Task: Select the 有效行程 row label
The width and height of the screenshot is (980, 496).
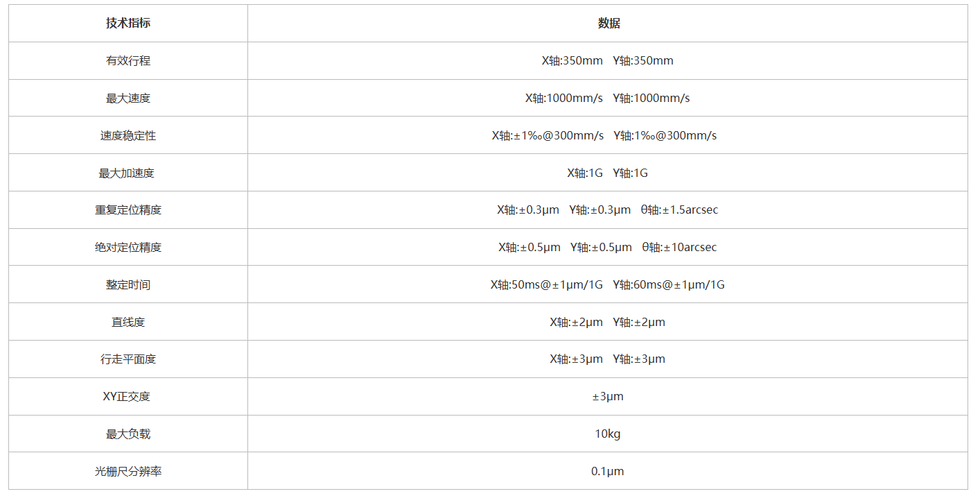Action: pyautogui.click(x=128, y=61)
